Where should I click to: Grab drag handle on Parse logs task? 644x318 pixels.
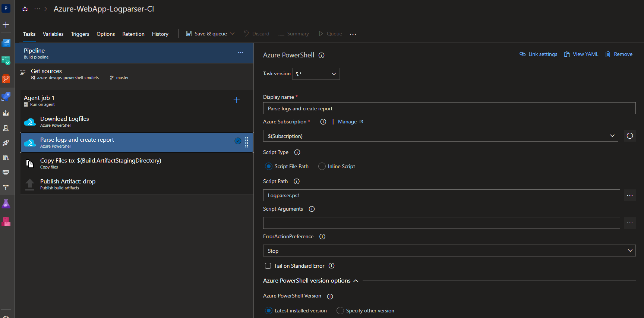pos(247,142)
